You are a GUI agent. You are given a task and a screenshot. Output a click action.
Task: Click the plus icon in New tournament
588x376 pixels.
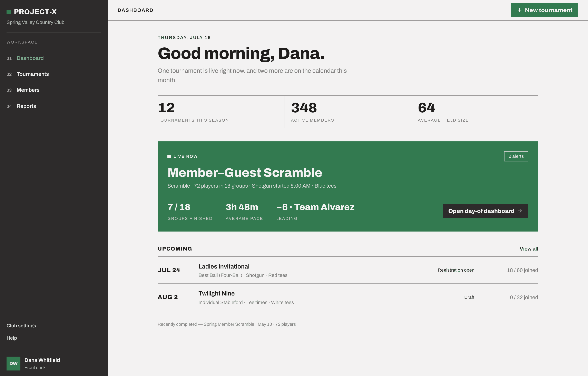pos(519,10)
